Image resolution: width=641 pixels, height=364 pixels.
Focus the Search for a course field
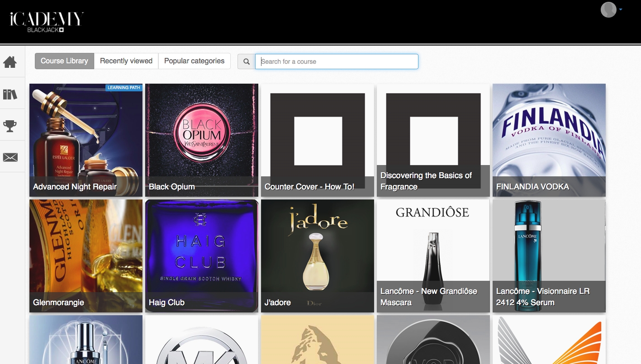tap(337, 61)
